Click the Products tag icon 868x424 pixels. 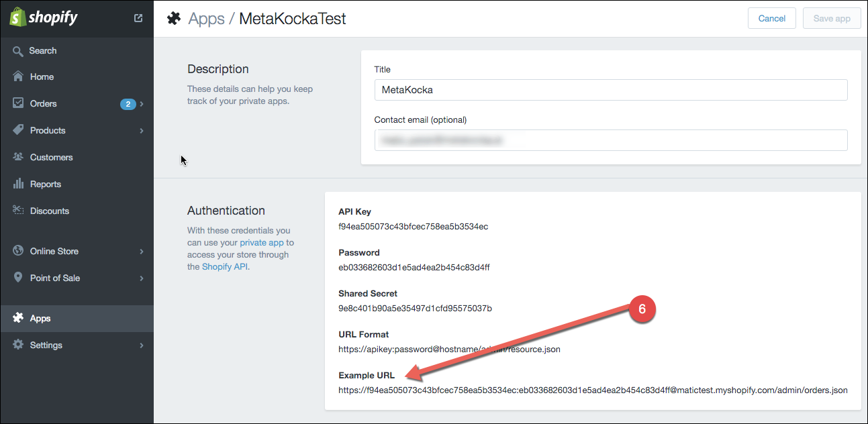pos(18,130)
